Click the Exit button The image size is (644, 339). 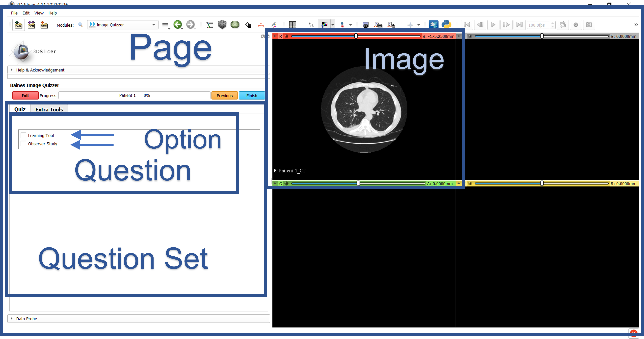(25, 95)
